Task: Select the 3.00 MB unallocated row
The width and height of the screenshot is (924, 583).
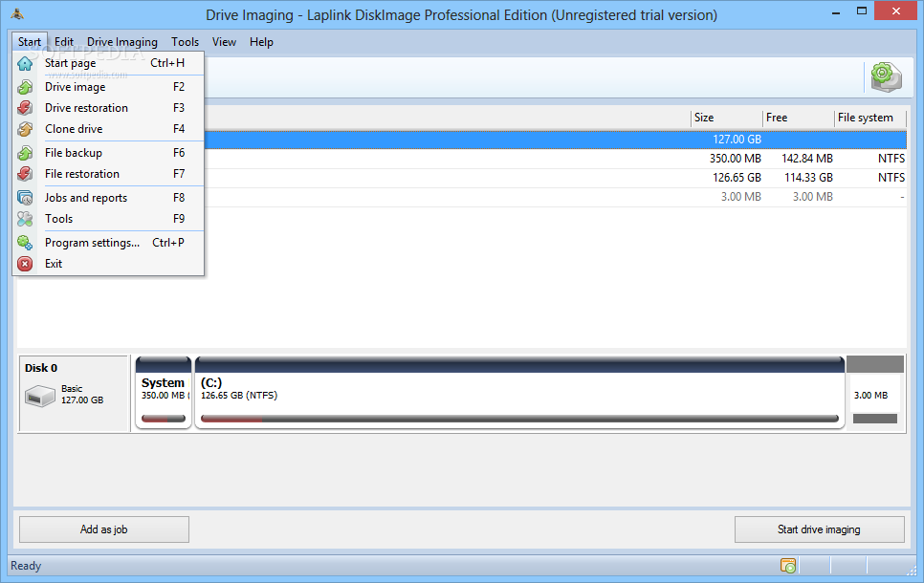Action: click(x=555, y=197)
